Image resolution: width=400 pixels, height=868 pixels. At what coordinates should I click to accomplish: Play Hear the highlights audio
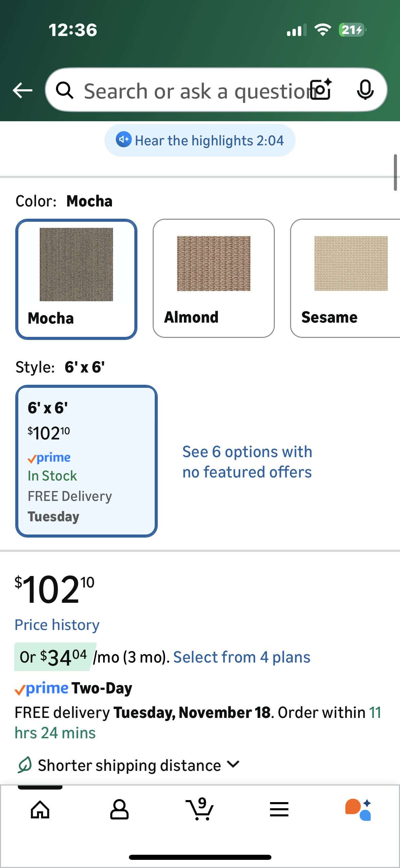[x=199, y=140]
